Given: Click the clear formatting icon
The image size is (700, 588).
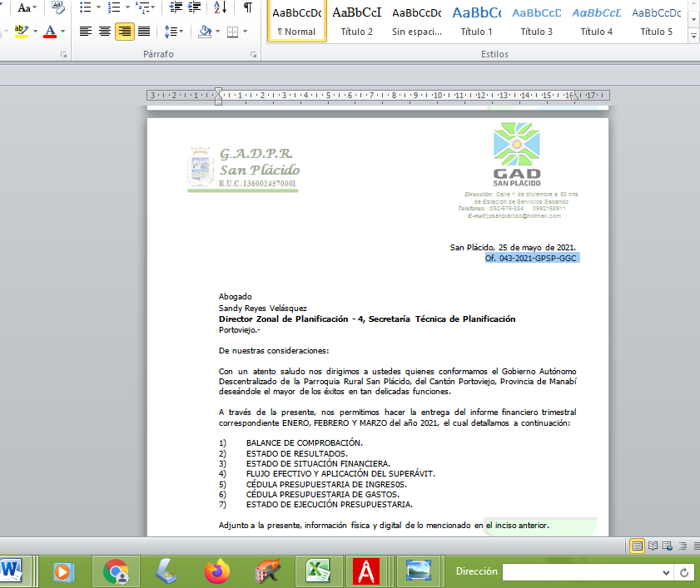Looking at the screenshot, I should point(57,7).
